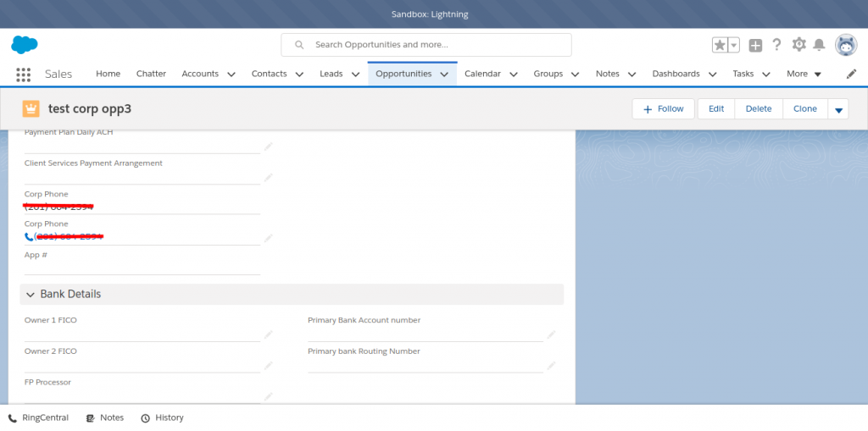Open the Notifications bell icon
868x431 pixels.
coord(819,45)
